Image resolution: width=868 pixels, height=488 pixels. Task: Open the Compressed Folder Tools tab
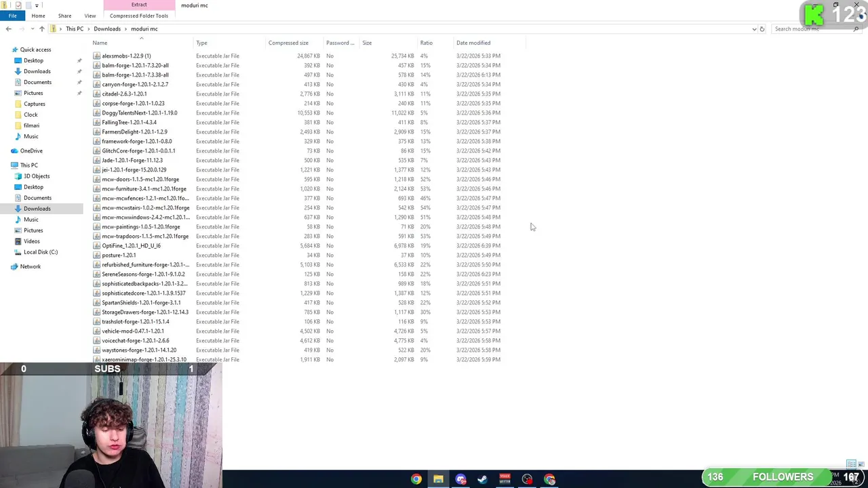[x=139, y=16]
